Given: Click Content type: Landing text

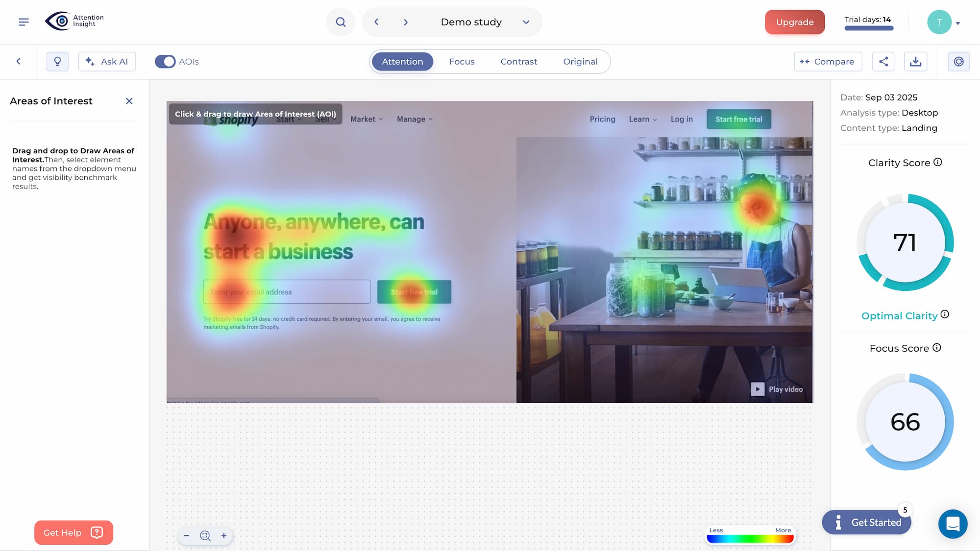Looking at the screenshot, I should click(x=888, y=128).
